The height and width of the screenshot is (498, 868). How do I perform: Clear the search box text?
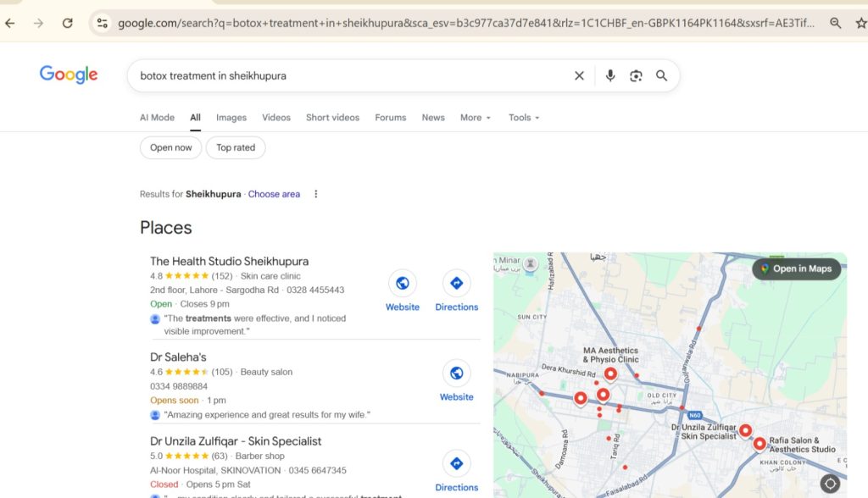pyautogui.click(x=579, y=75)
